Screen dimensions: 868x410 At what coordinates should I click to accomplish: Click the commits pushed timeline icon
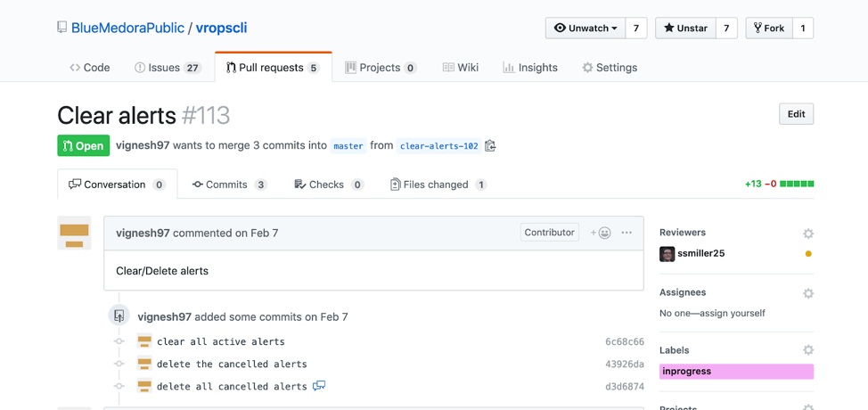tap(119, 316)
